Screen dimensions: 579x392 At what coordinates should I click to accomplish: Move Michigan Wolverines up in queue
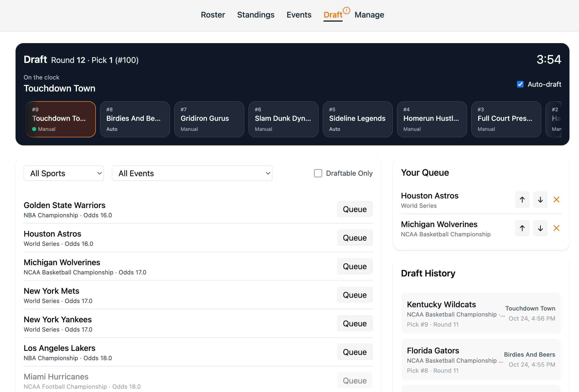click(522, 228)
